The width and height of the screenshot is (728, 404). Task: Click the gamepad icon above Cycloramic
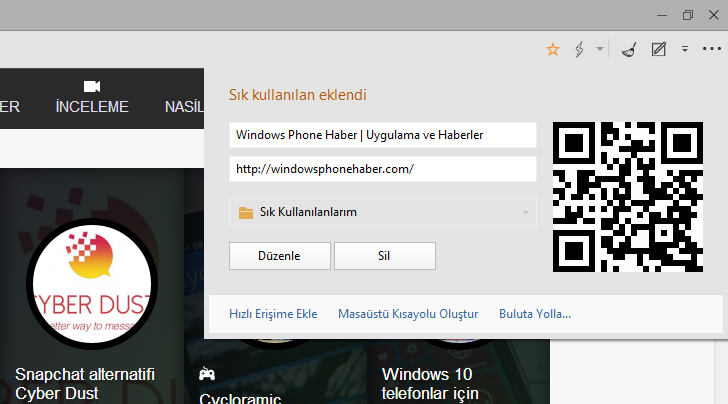coord(207,374)
